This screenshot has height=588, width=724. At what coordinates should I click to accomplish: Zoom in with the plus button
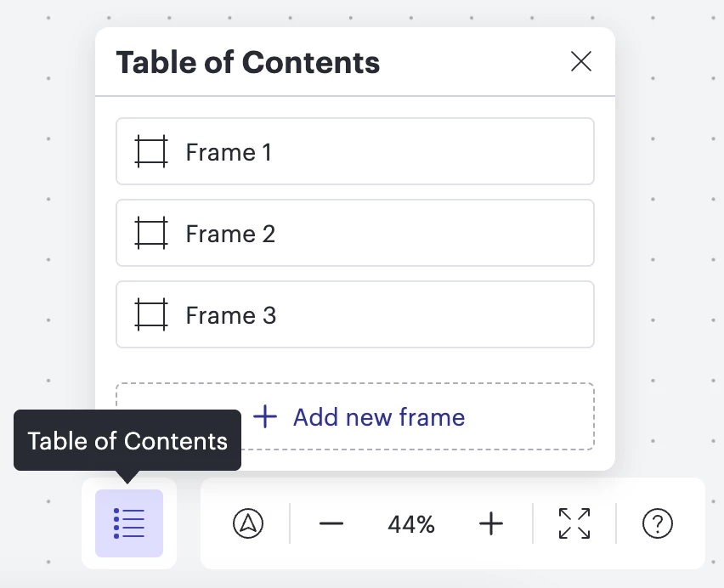pyautogui.click(x=491, y=523)
